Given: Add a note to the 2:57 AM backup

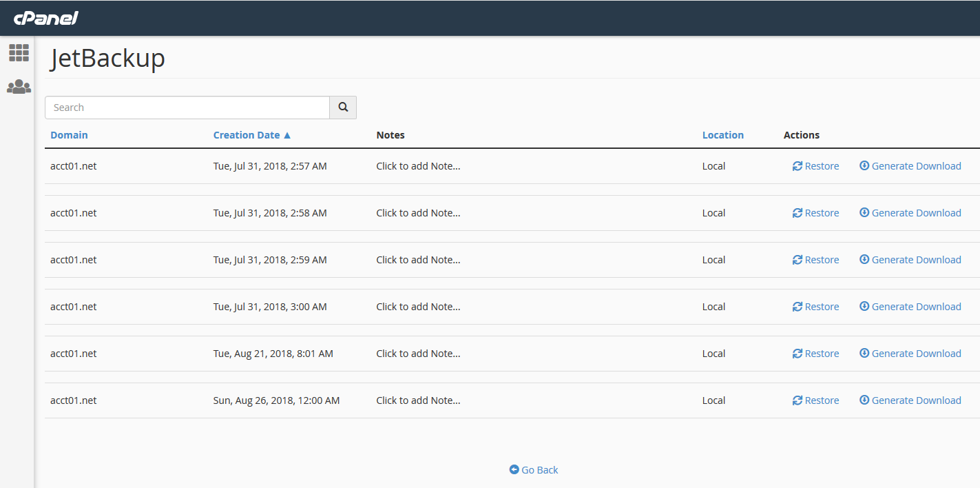Looking at the screenshot, I should point(418,166).
